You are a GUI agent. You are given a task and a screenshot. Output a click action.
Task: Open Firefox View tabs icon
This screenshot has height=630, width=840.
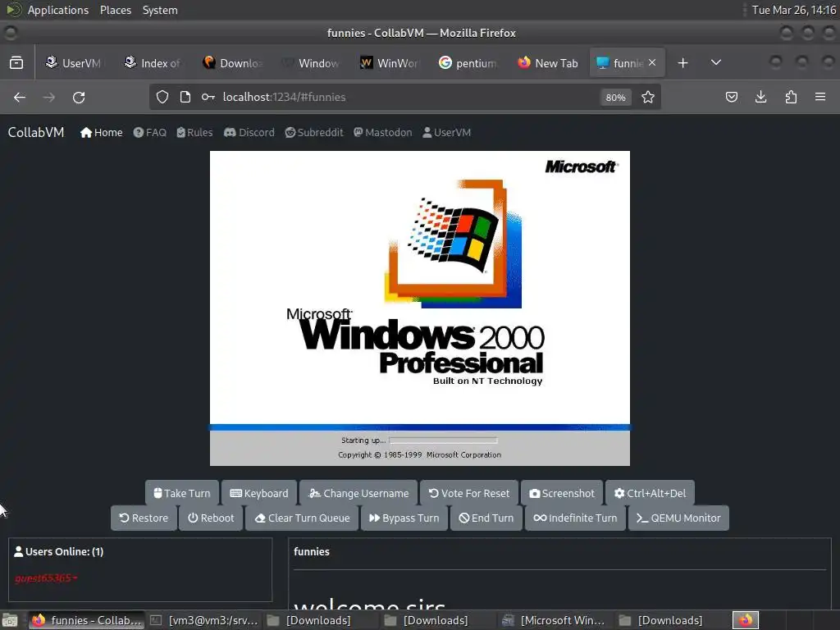pos(16,62)
